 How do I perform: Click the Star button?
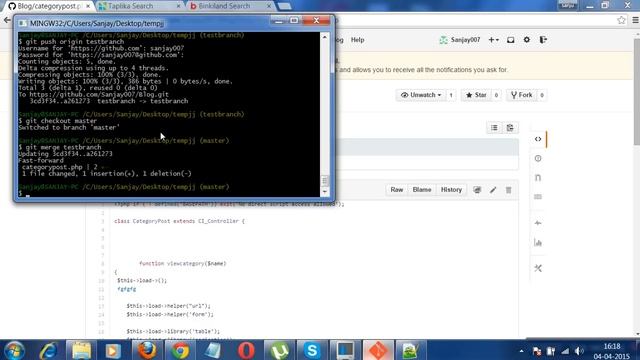(x=476, y=95)
